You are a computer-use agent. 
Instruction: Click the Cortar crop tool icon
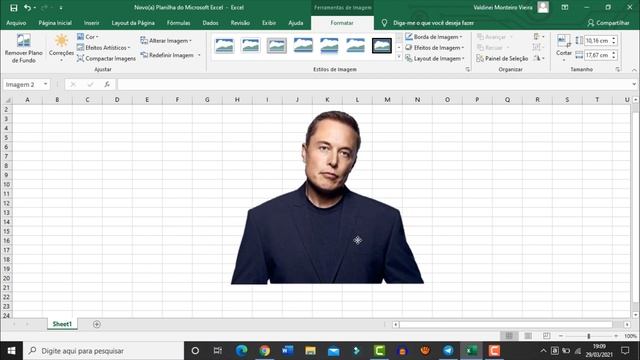pos(564,41)
